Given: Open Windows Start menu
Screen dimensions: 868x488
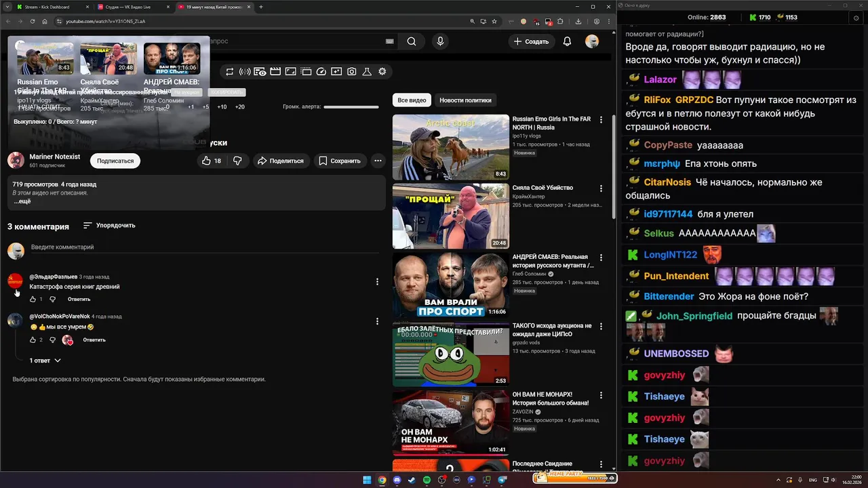Looking at the screenshot, I should [x=367, y=480].
